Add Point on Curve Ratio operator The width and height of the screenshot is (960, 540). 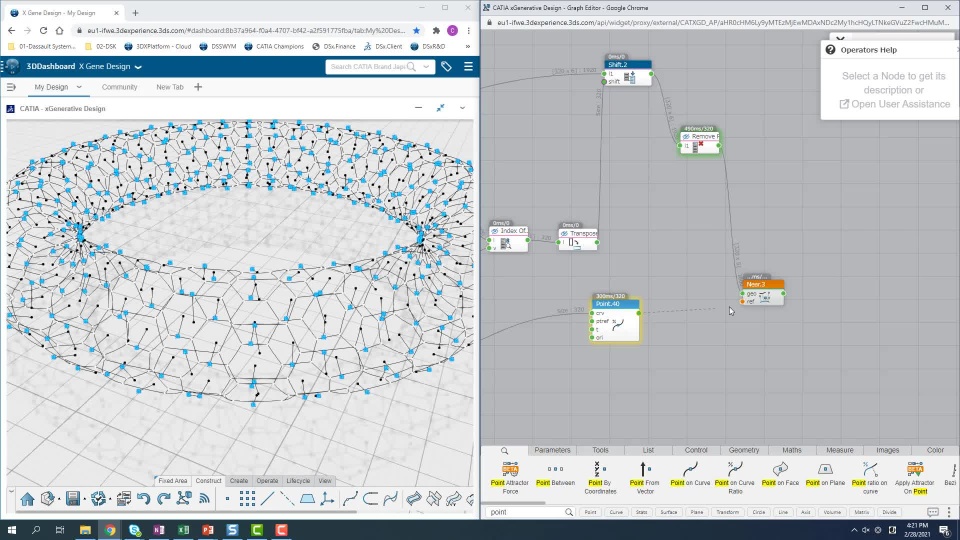pos(735,478)
